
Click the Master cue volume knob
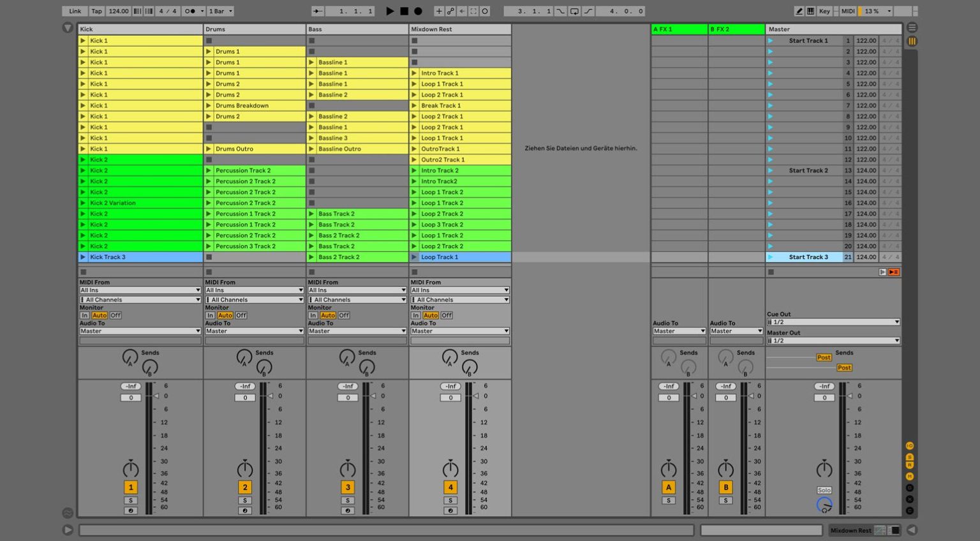coord(824,505)
